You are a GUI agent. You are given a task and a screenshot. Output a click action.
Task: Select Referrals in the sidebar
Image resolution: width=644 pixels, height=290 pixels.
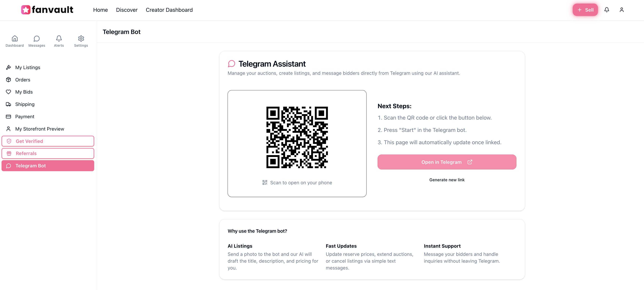tap(48, 153)
